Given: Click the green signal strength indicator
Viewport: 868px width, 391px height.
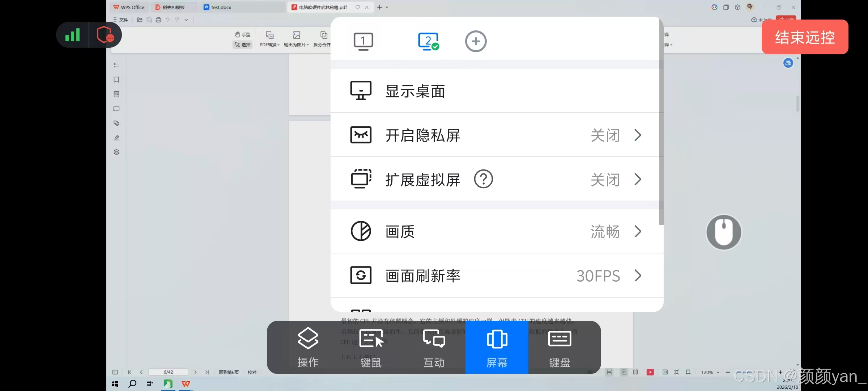Looking at the screenshot, I should (x=73, y=35).
